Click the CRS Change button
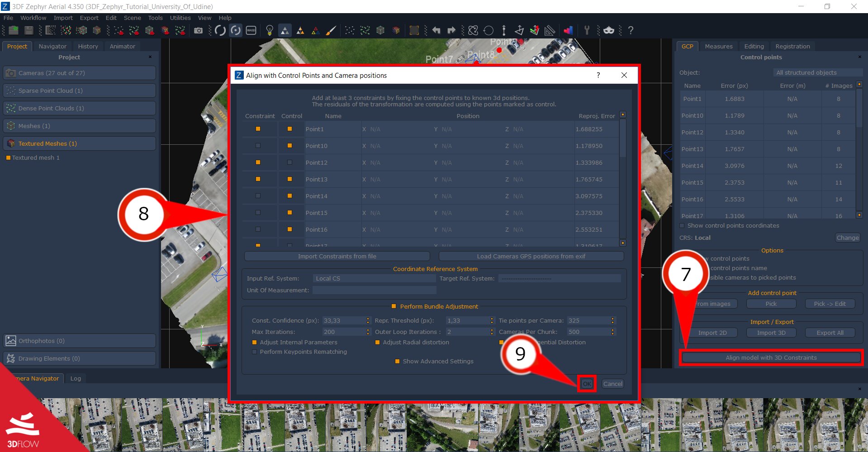 pos(848,238)
